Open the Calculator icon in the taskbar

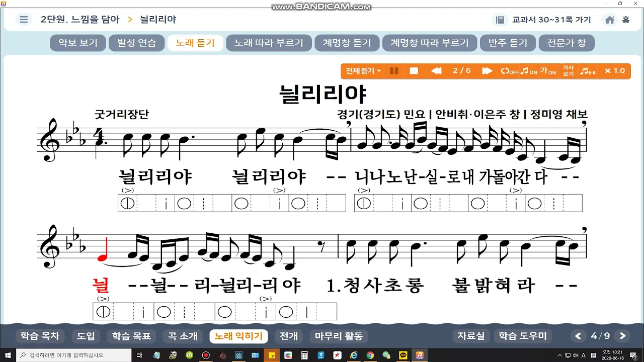pos(304,355)
